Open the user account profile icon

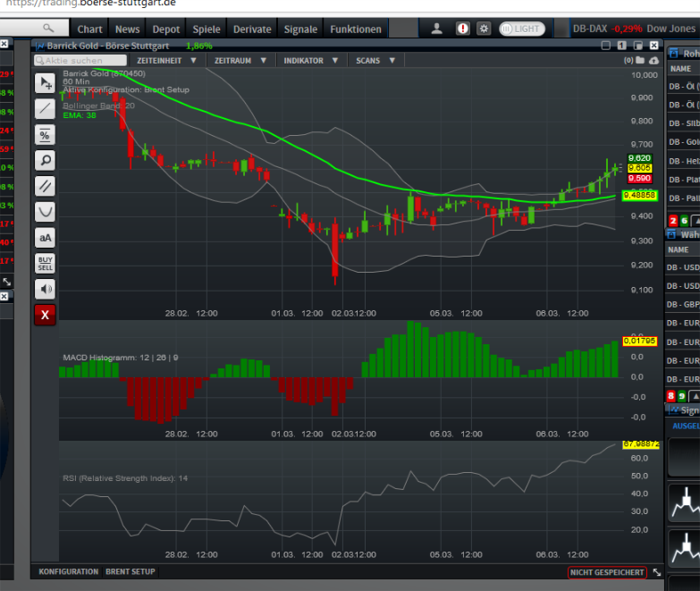click(x=436, y=29)
